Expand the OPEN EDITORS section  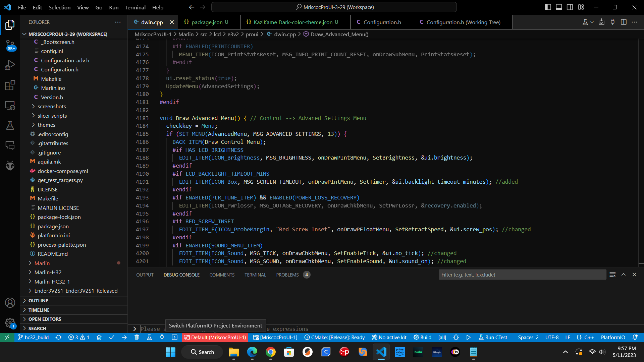tap(74, 319)
